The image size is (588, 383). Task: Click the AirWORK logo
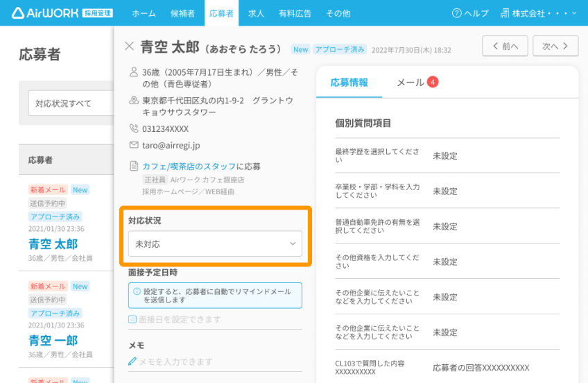(62, 13)
